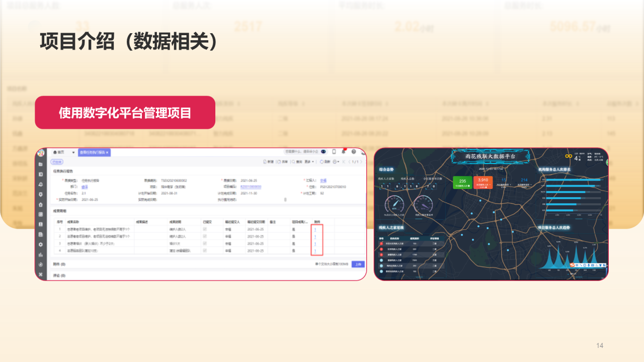Click third ranked row in 残疾人之家星级 table
The height and width of the screenshot is (362, 644).
[x=412, y=254]
